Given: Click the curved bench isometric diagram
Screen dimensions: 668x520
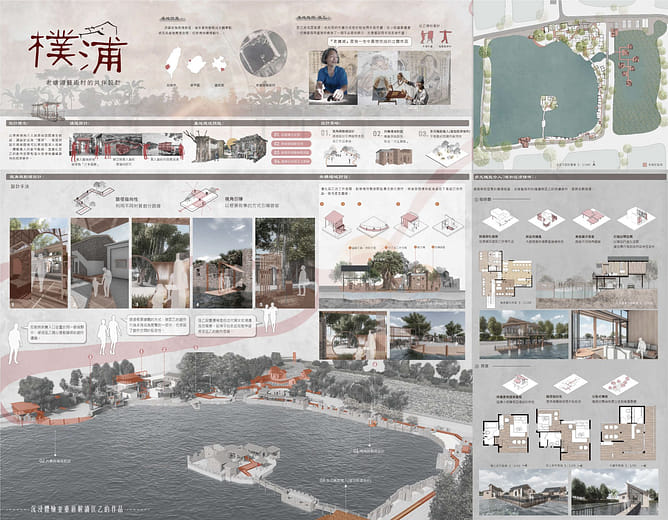Looking at the screenshot, I should pyautogui.click(x=372, y=225).
